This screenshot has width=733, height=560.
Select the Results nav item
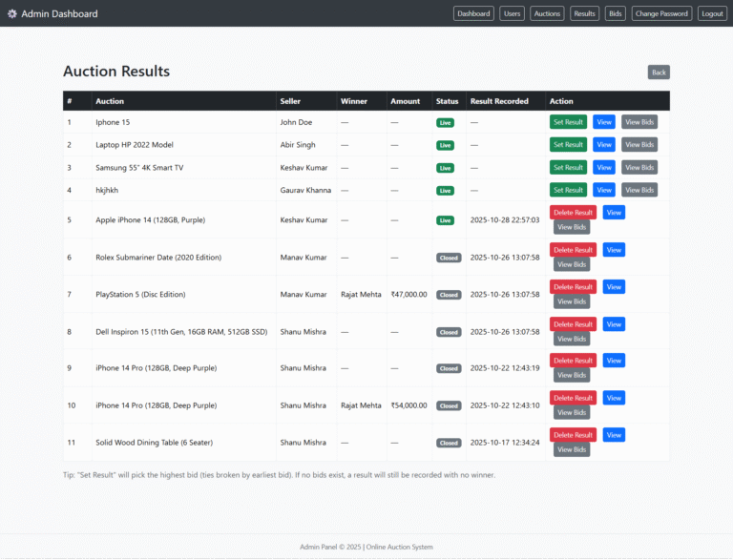(584, 13)
